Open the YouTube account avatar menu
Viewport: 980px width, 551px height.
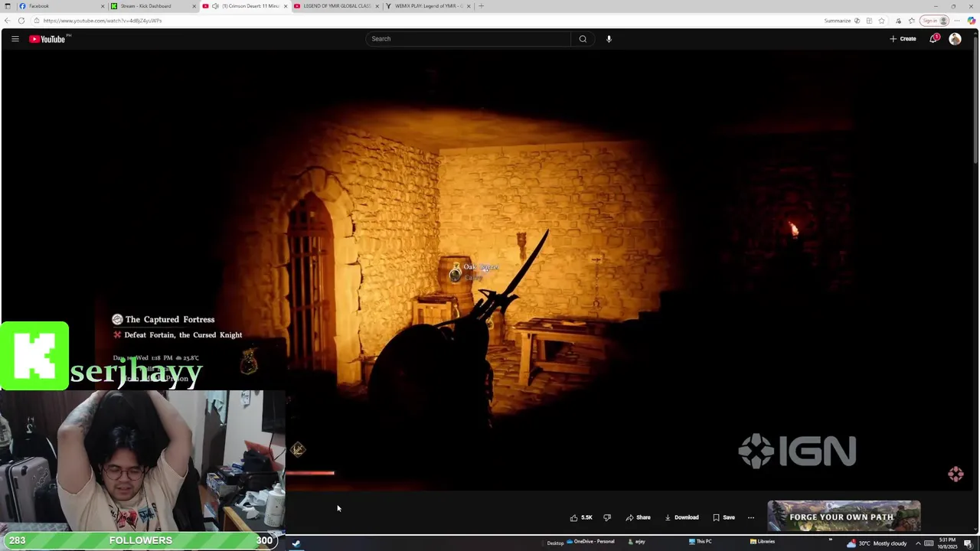pyautogui.click(x=955, y=39)
